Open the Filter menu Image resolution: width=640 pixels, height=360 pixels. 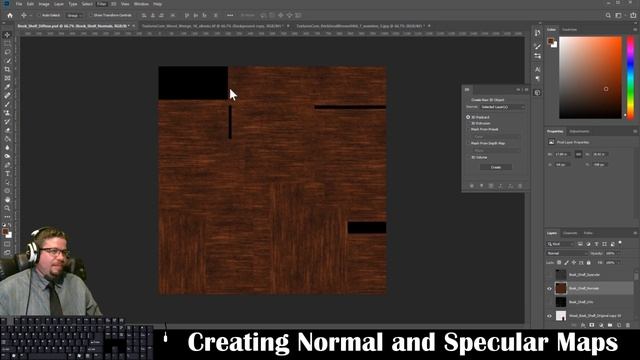[102, 4]
